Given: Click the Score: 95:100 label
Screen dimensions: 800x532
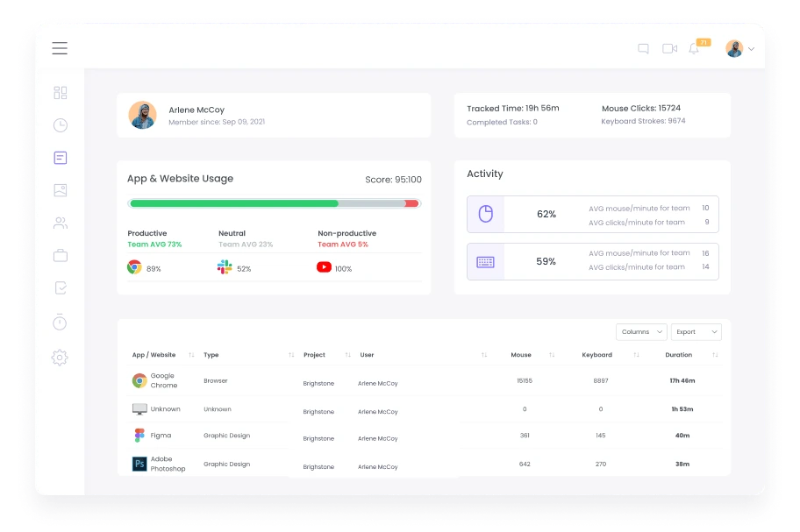Looking at the screenshot, I should pyautogui.click(x=393, y=180).
